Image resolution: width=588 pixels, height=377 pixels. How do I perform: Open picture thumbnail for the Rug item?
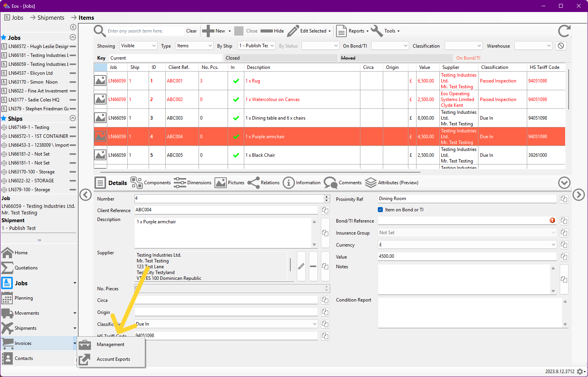tap(100, 81)
